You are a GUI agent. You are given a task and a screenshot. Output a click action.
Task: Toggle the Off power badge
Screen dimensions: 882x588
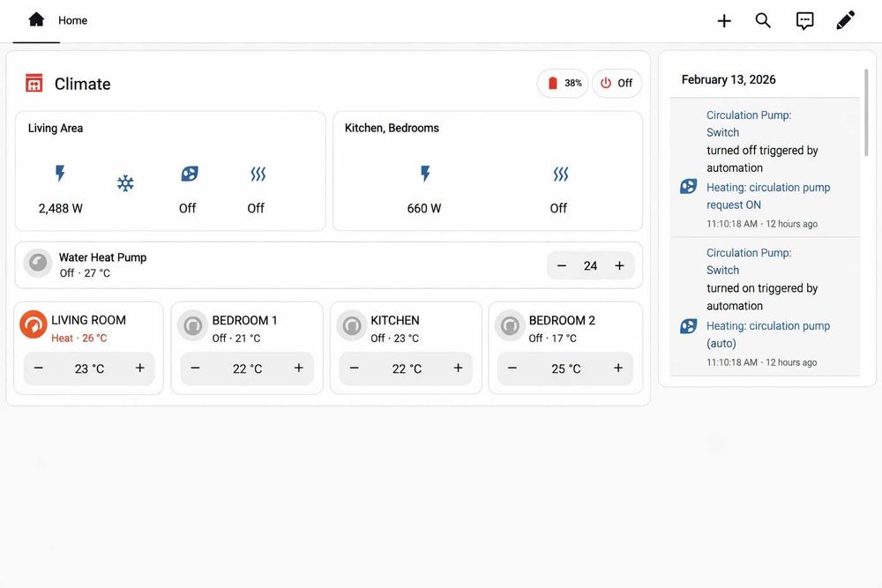click(x=617, y=83)
